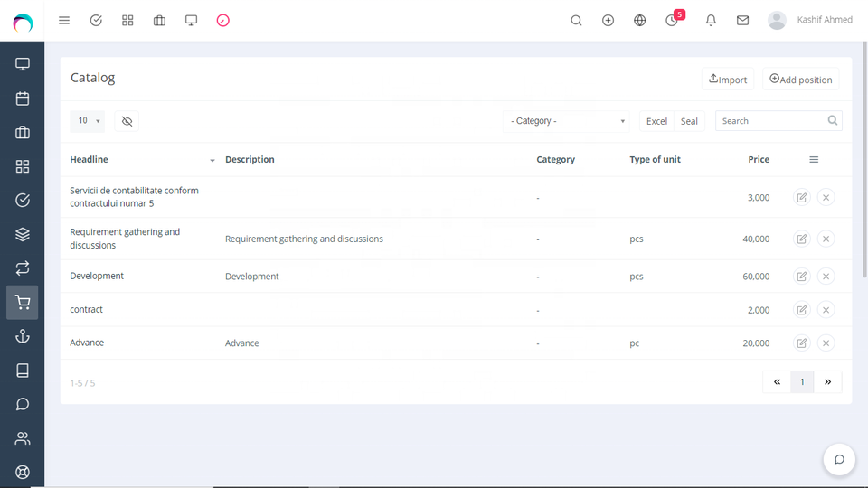The width and height of the screenshot is (868, 488).
Task: Delete the Advance catalog row
Action: pyautogui.click(x=826, y=343)
